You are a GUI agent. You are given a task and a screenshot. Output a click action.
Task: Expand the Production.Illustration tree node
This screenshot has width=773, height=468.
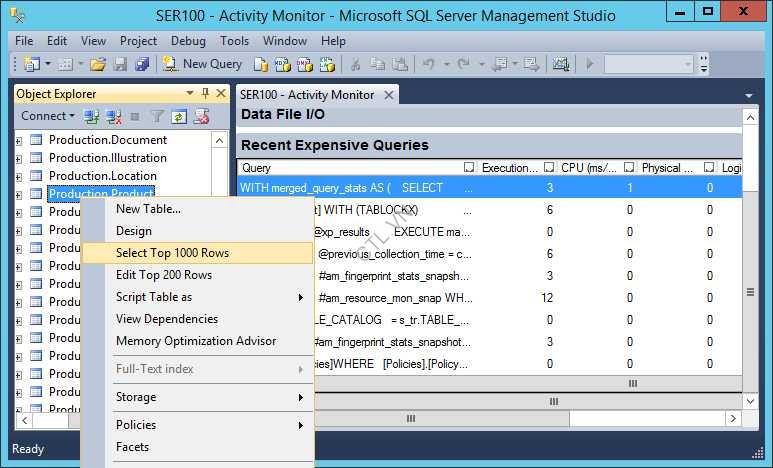point(19,159)
